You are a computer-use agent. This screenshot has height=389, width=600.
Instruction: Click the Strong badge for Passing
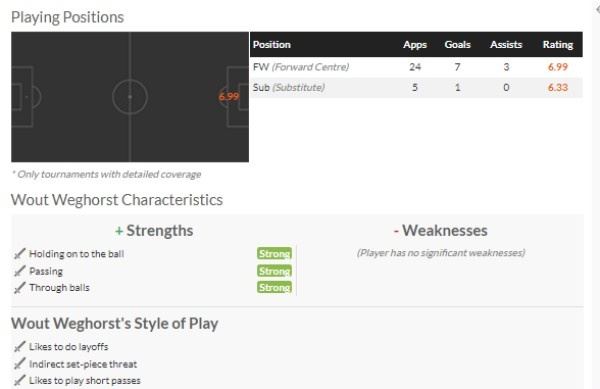(x=274, y=271)
